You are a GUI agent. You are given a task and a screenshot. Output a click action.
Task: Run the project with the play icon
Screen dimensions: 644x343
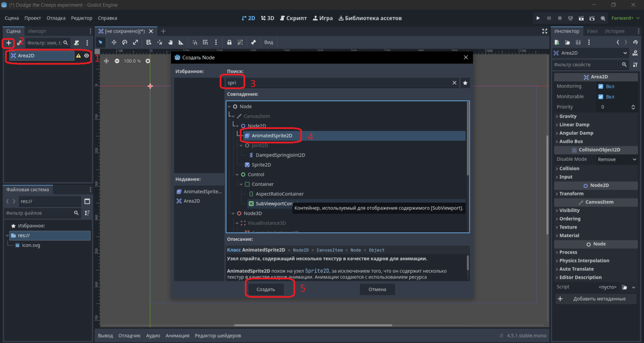538,18
